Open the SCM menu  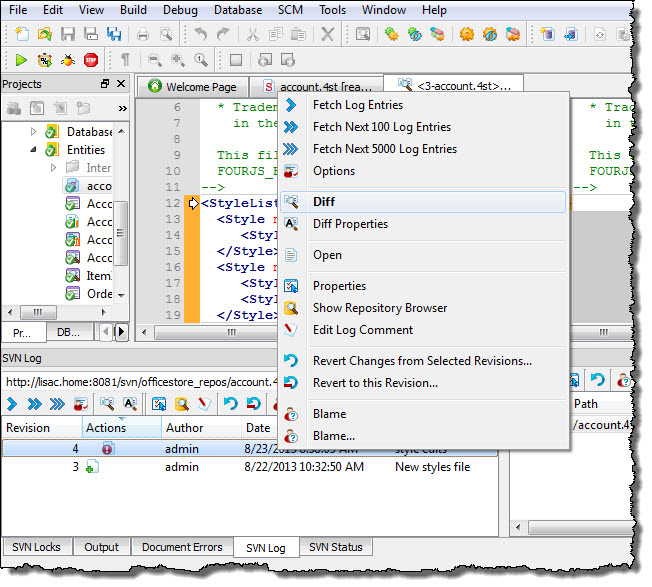tap(290, 10)
